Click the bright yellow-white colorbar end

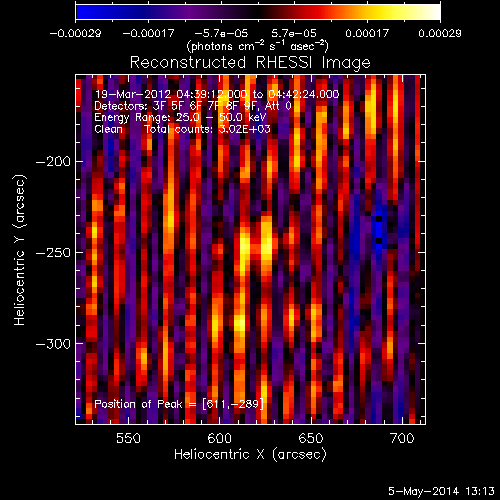pyautogui.click(x=431, y=12)
